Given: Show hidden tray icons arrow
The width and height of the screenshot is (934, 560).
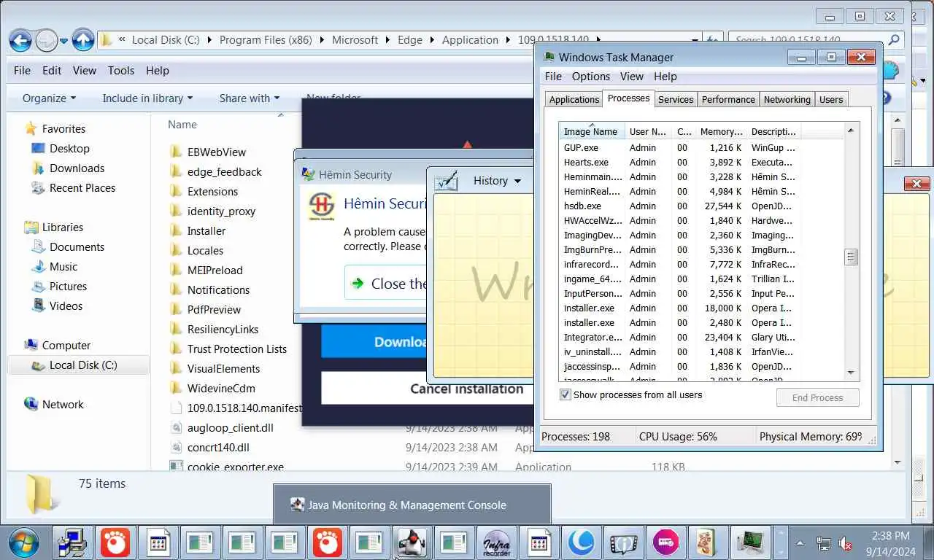Looking at the screenshot, I should pos(800,543).
